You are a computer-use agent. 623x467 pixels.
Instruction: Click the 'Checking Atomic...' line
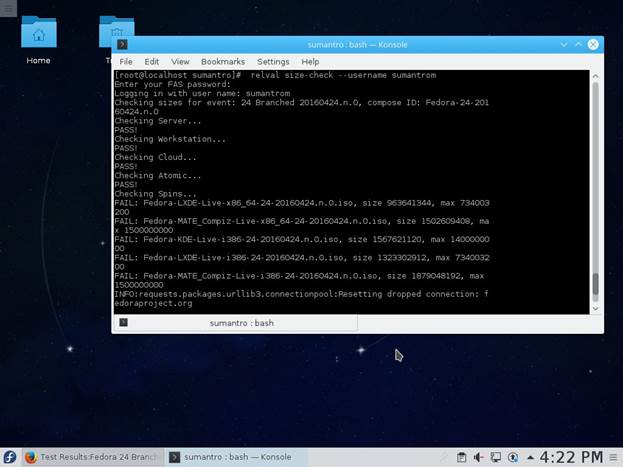coord(158,176)
